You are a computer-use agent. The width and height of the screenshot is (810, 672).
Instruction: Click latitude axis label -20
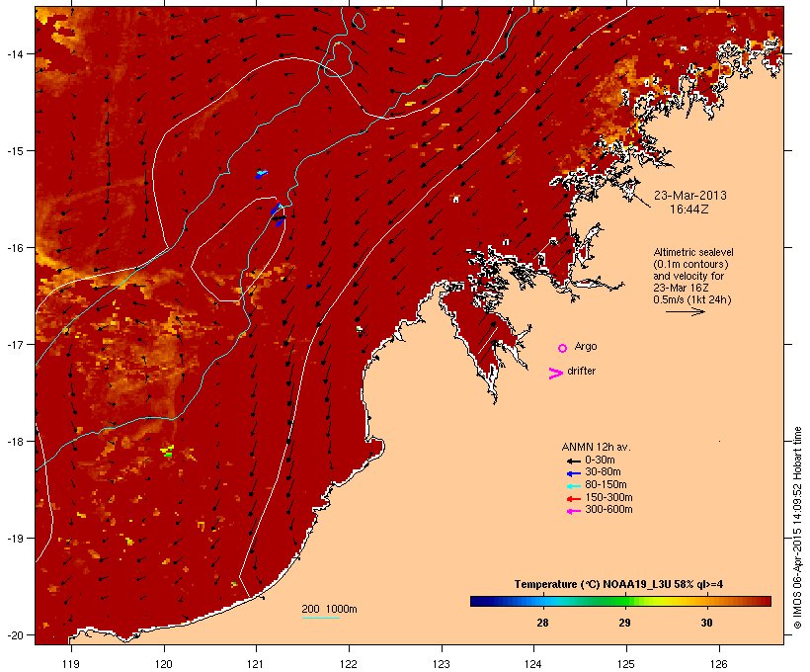pos(14,634)
